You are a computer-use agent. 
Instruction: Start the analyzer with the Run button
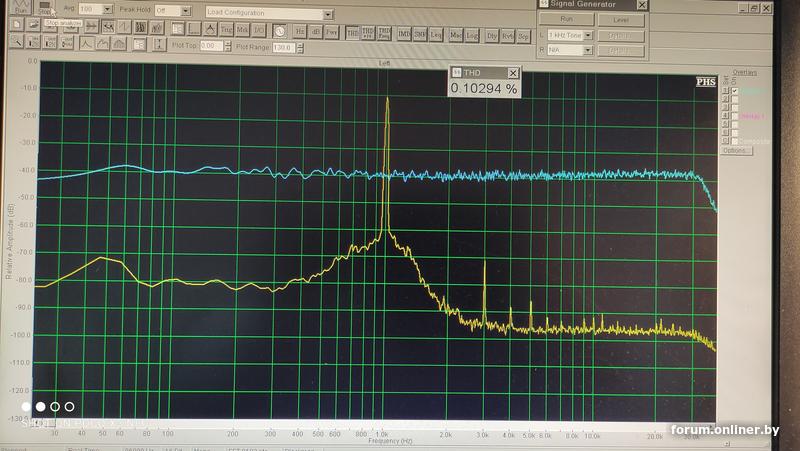[20, 7]
